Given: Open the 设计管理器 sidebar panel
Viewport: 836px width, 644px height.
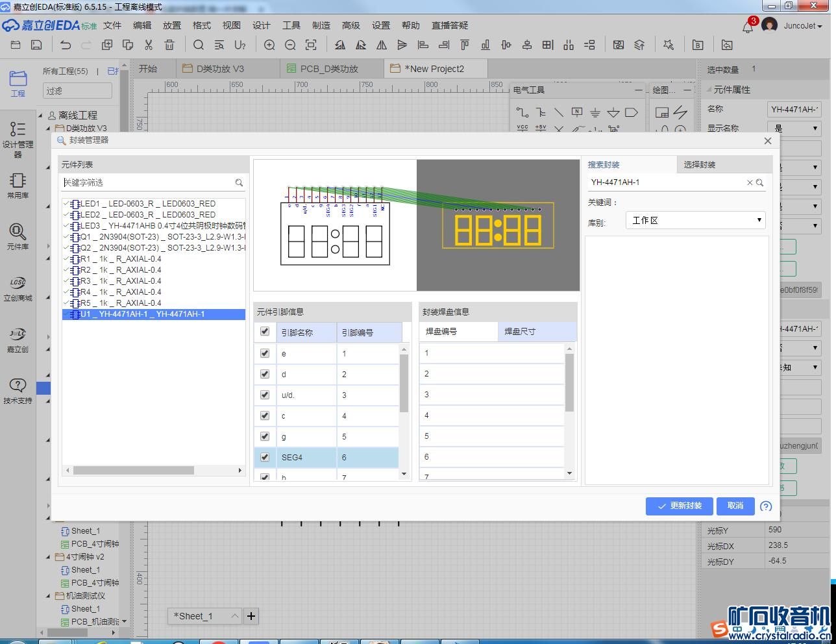Looking at the screenshot, I should [18, 138].
